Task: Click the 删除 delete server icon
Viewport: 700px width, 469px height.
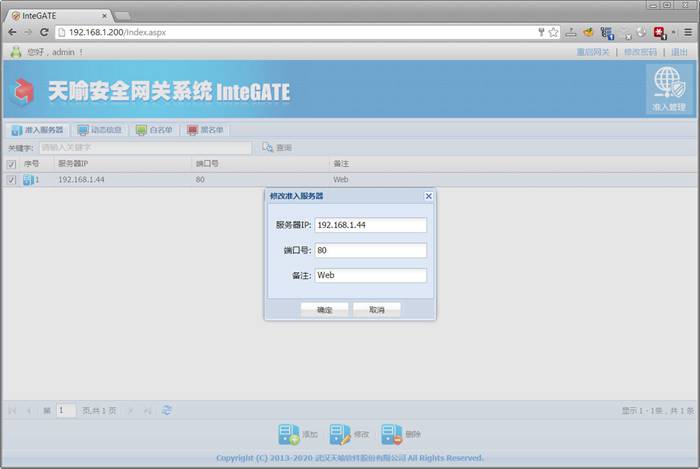Action: [x=392, y=434]
